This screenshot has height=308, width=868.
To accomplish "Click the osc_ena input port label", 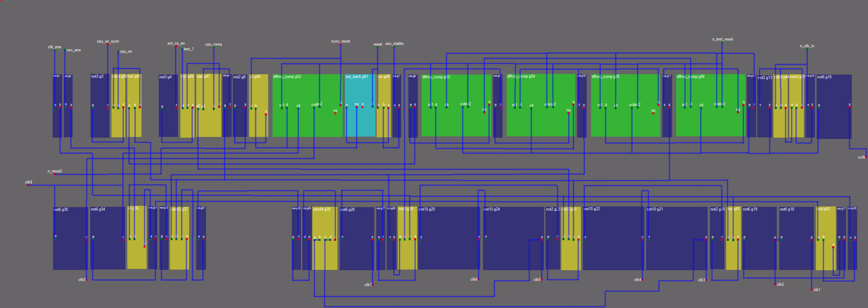I will click(74, 50).
